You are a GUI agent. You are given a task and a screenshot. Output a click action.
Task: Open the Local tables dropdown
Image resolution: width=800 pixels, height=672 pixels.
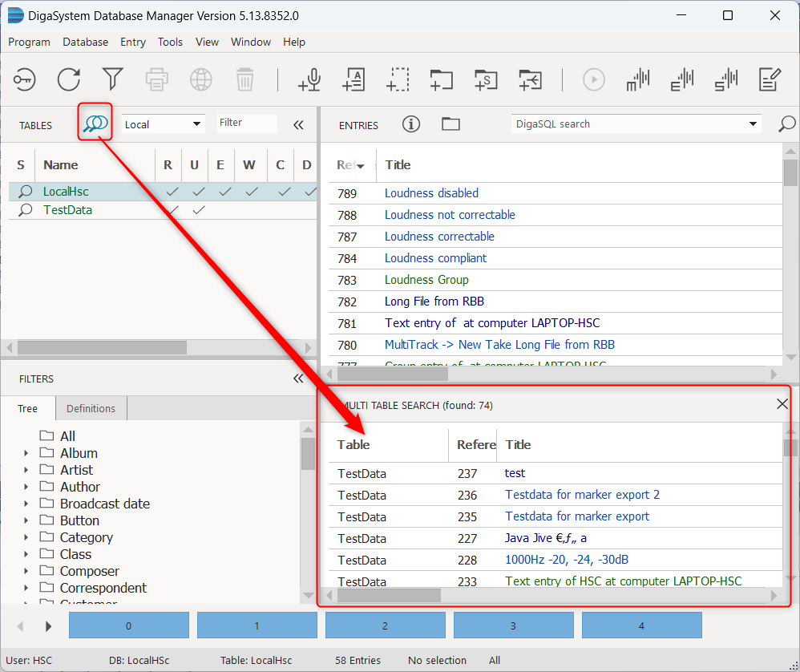tap(164, 124)
